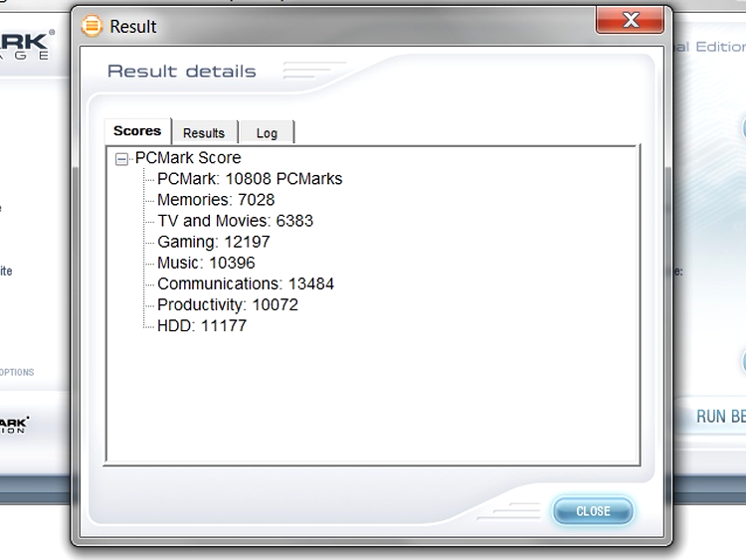The height and width of the screenshot is (560, 746).
Task: Select the HDD: 11177 row
Action: coord(202,325)
